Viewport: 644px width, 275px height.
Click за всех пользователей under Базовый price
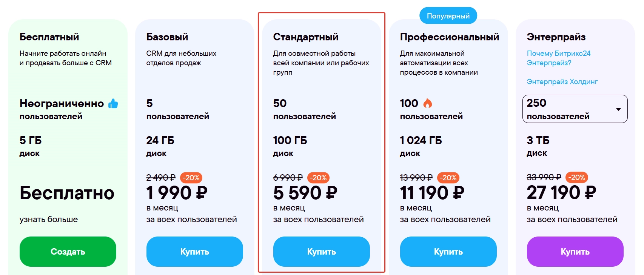click(x=192, y=220)
